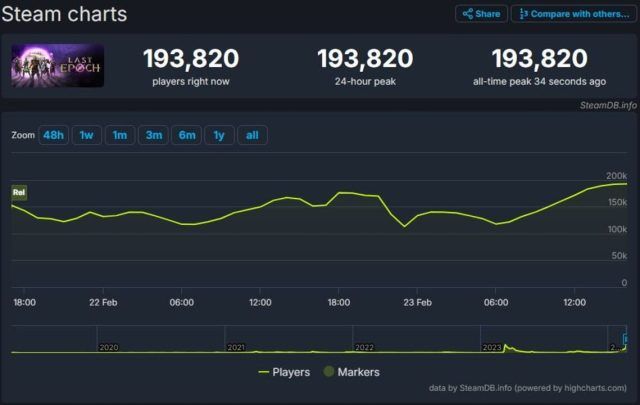Toggle the Markers series in legend

pos(351,372)
